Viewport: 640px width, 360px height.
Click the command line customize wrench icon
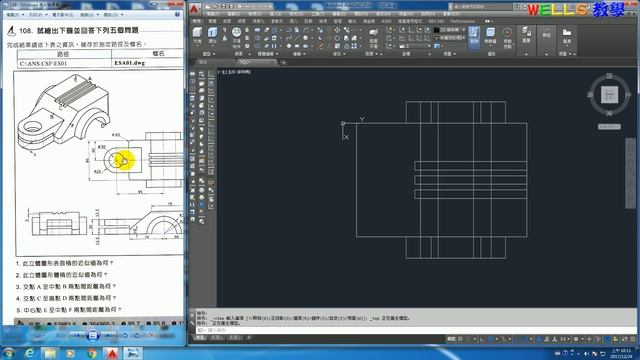tap(192, 323)
